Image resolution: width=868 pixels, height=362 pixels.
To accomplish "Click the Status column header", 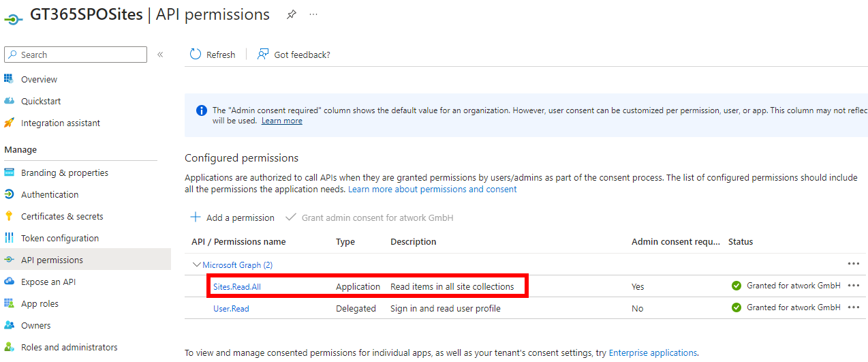I will point(741,242).
